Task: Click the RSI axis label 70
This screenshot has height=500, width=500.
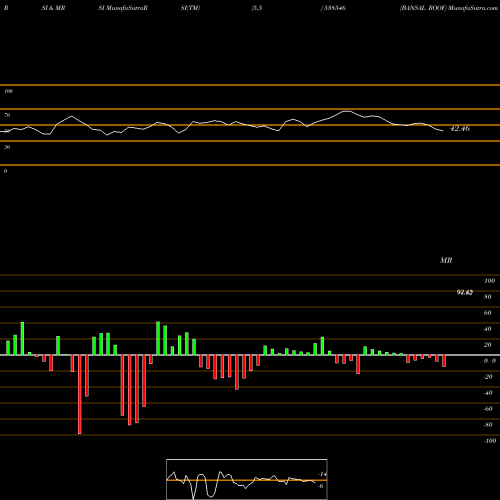Action: 7,115
